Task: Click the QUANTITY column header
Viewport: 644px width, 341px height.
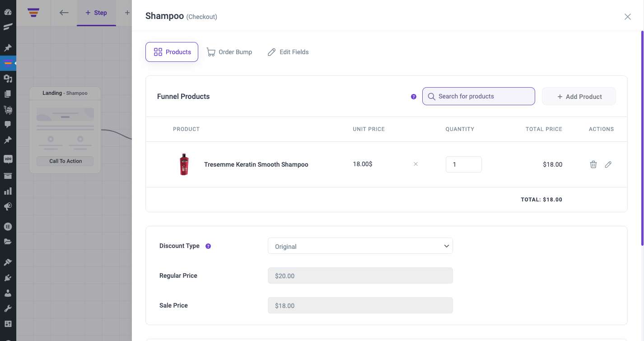Action: click(460, 129)
